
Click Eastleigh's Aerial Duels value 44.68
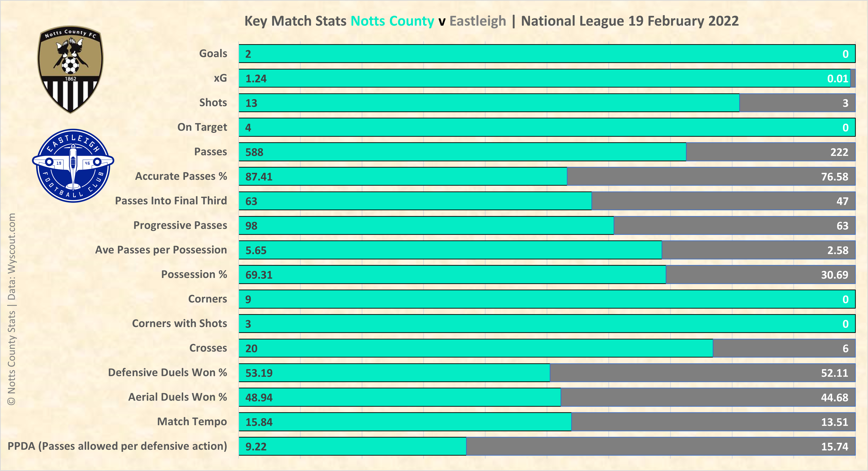(x=834, y=397)
